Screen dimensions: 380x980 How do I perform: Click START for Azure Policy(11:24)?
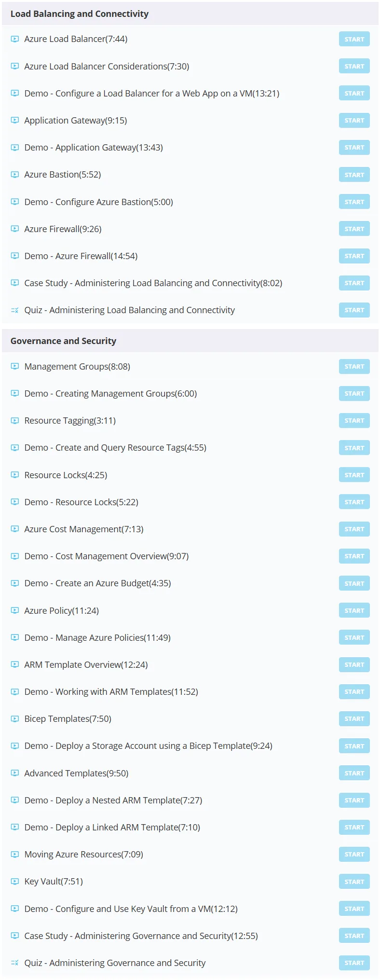coord(354,610)
